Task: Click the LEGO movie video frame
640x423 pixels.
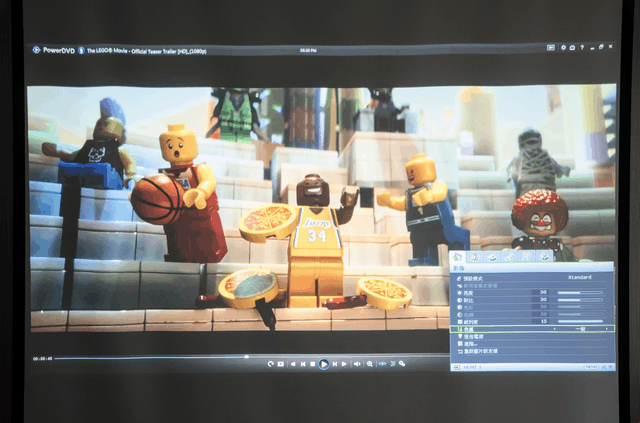Action: point(322,208)
